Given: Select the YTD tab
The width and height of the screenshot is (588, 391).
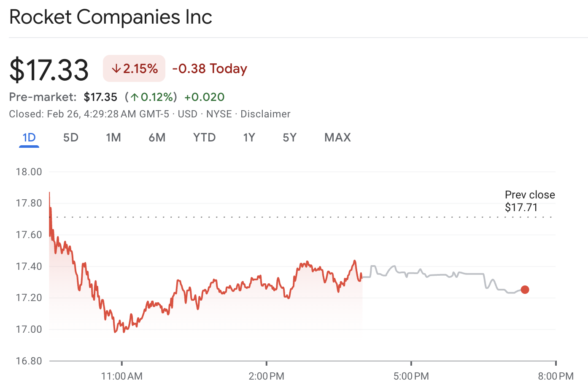Looking at the screenshot, I should point(205,138).
